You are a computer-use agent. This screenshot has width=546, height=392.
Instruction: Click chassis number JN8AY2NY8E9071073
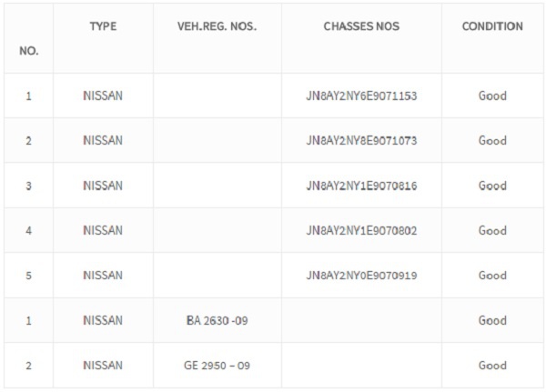[x=361, y=141]
